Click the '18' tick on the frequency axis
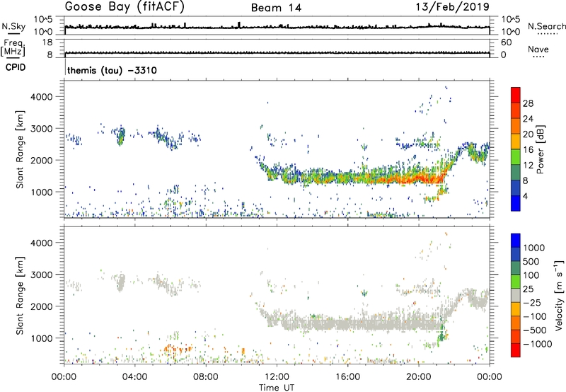This screenshot has width=566, height=392. click(47, 42)
